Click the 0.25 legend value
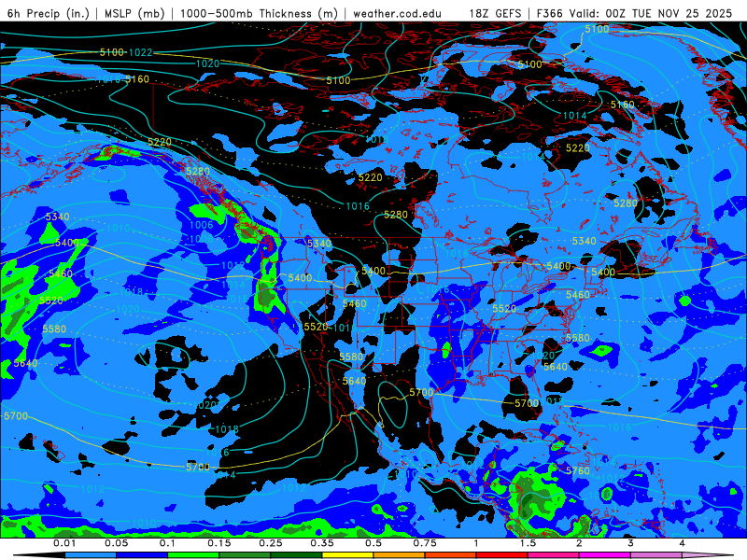 (x=271, y=543)
